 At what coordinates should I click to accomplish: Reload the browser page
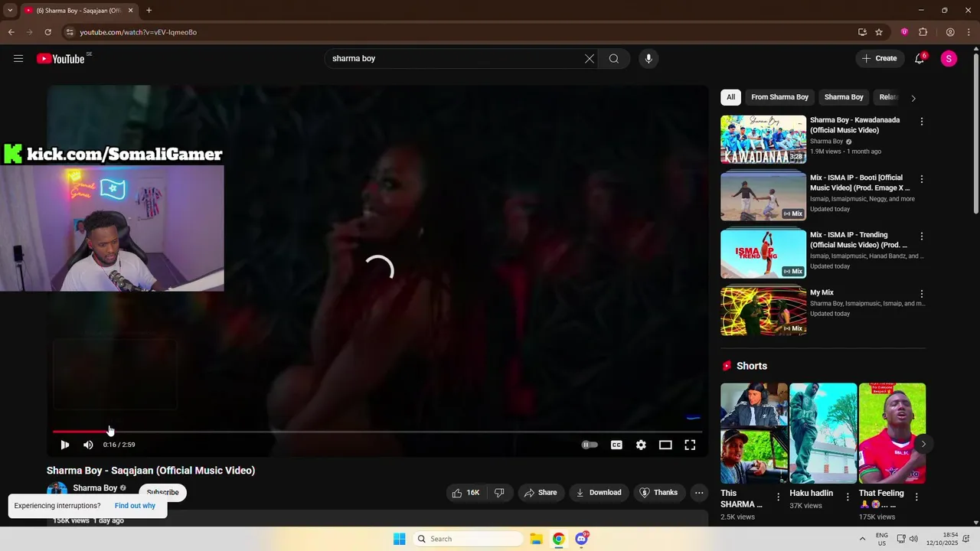pyautogui.click(x=47, y=32)
